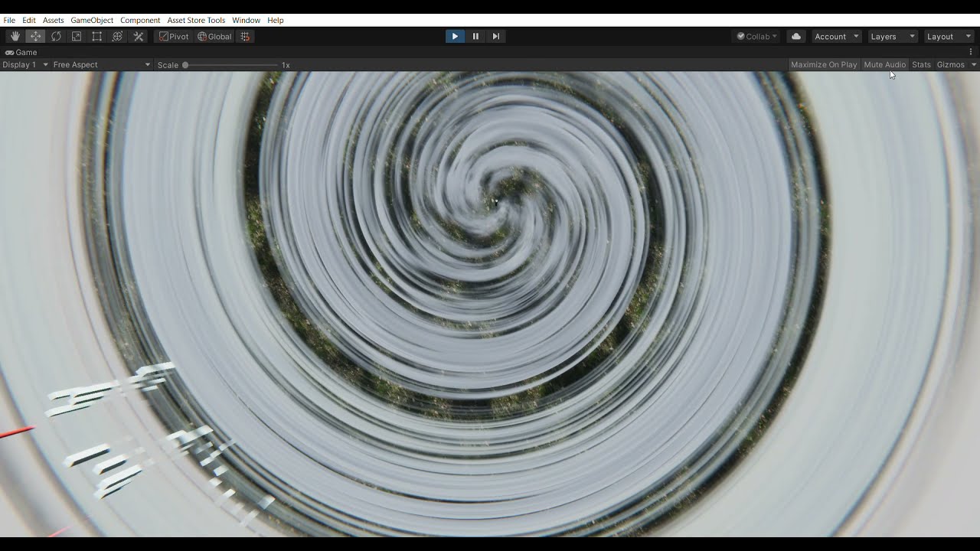Open the Asset Store Tools menu
The image size is (980, 551).
tap(196, 20)
